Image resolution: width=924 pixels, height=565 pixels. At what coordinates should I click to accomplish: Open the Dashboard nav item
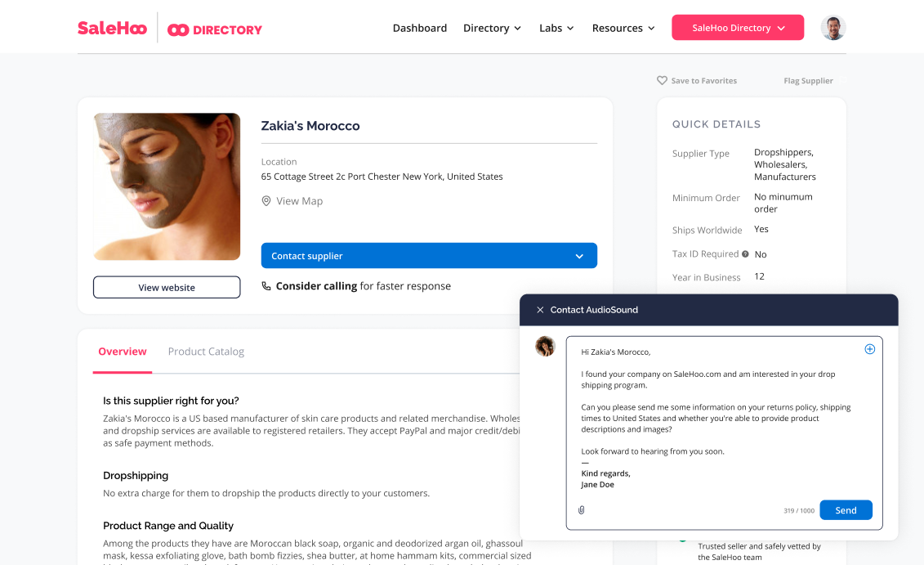tap(420, 28)
